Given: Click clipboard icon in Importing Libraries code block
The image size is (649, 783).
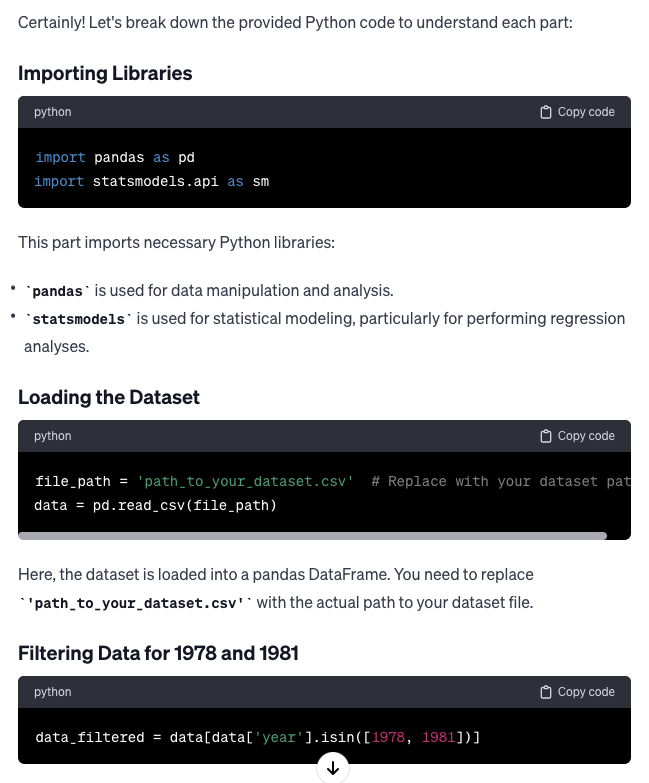Looking at the screenshot, I should click(546, 112).
